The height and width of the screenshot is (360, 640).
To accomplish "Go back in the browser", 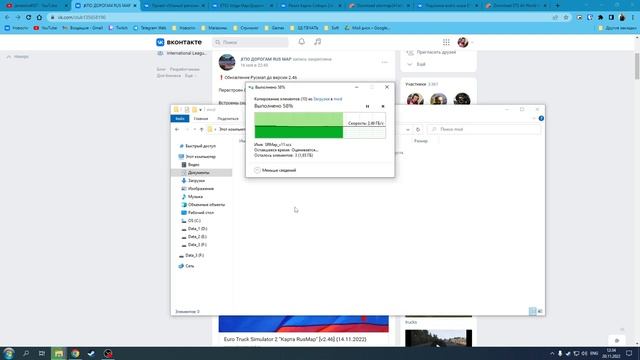I will pyautogui.click(x=7, y=17).
